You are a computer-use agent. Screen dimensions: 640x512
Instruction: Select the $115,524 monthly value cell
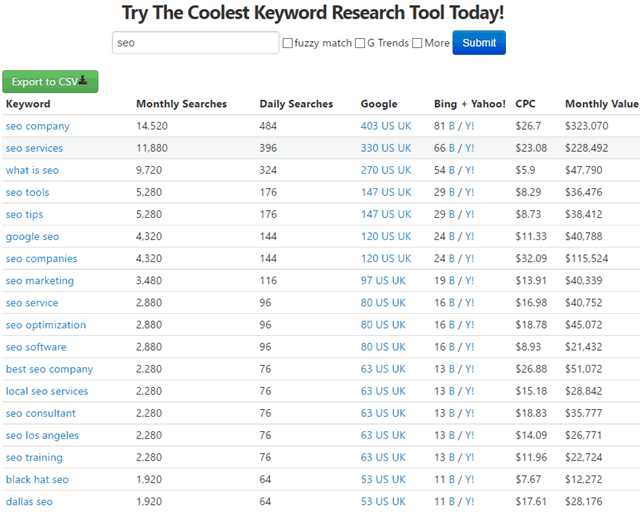tap(587, 258)
